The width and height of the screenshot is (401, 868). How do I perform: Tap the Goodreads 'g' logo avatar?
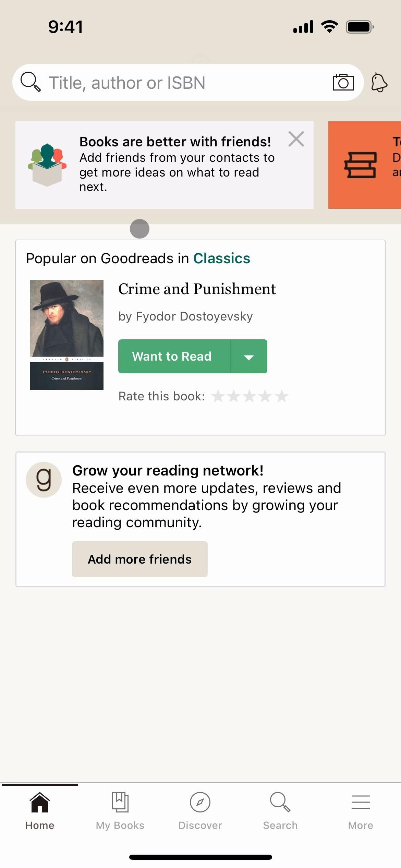pos(44,480)
